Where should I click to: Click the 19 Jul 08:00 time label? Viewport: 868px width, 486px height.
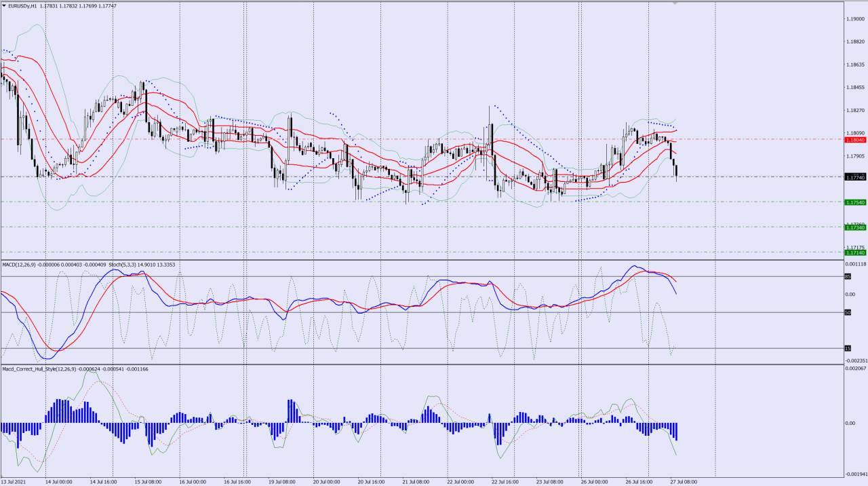click(282, 482)
